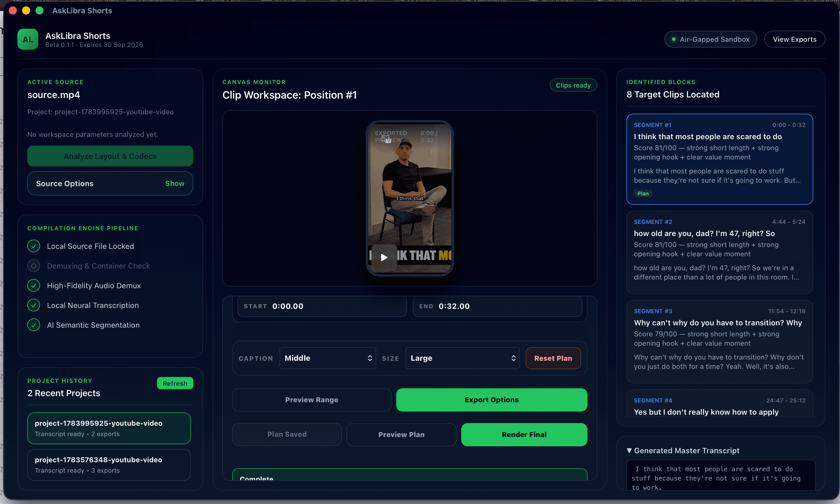
Task: Select Segment #4 clip card
Action: (720, 403)
